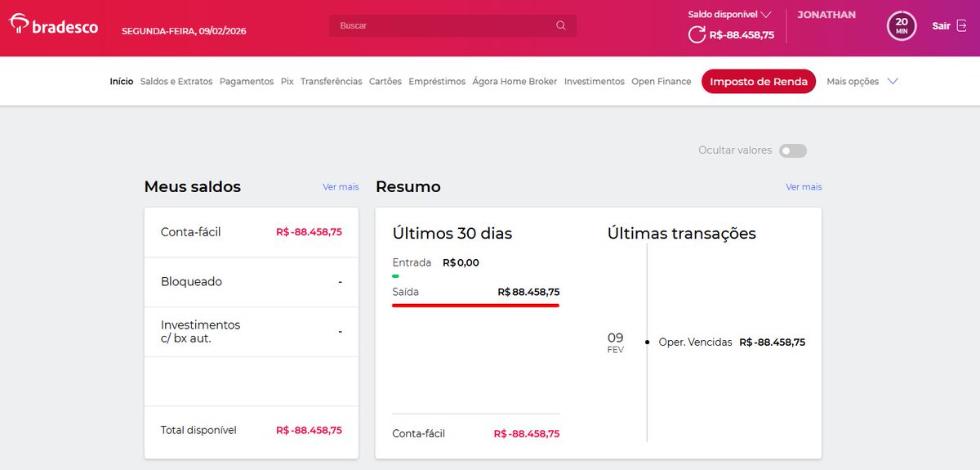
Task: Click the red Saída progress bar
Action: pyautogui.click(x=475, y=305)
